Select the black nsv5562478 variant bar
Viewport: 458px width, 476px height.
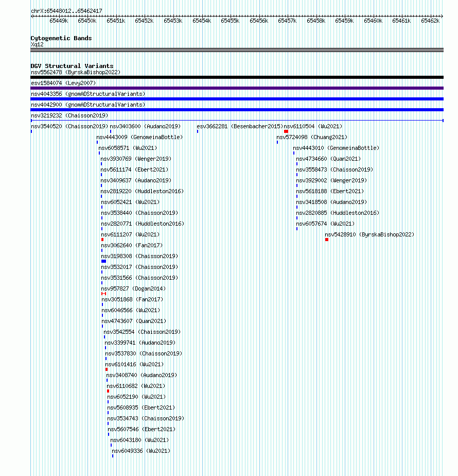click(x=237, y=77)
